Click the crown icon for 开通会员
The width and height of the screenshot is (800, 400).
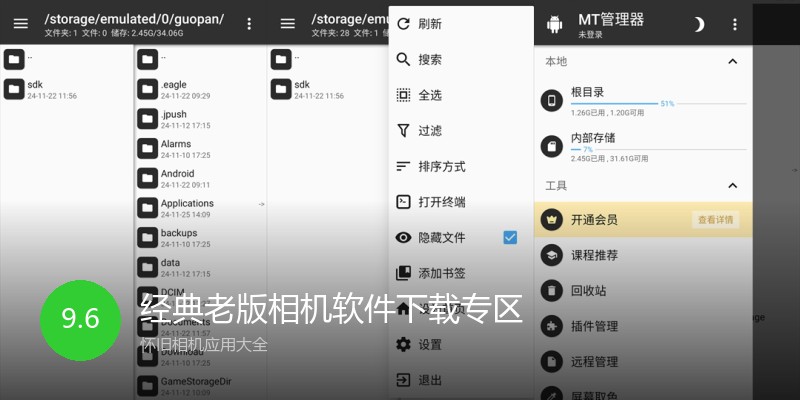[x=552, y=220]
